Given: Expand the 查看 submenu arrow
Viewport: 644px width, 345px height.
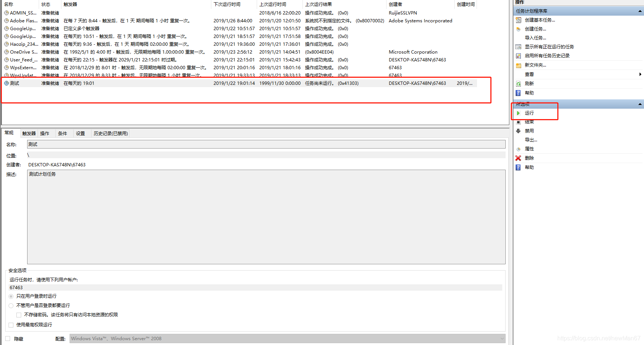Looking at the screenshot, I should tap(640, 74).
